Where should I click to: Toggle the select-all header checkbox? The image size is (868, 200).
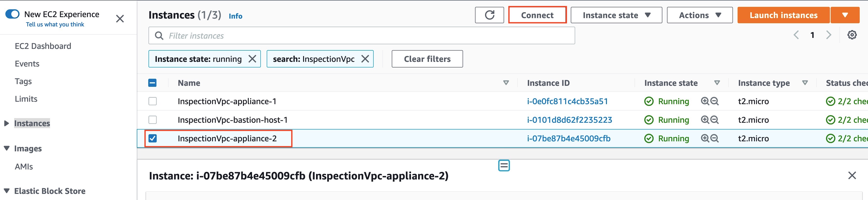point(152,83)
